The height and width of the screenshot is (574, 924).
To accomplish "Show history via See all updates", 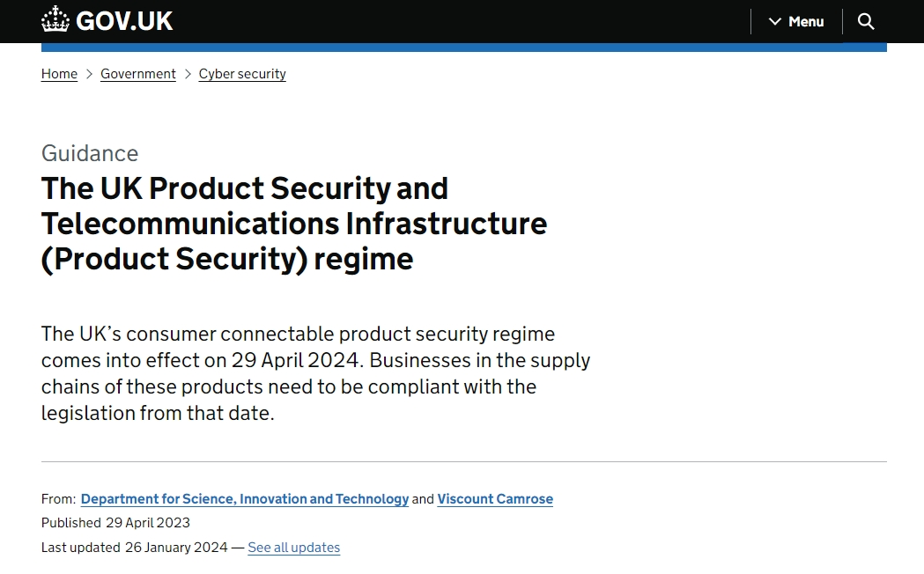I will (293, 548).
